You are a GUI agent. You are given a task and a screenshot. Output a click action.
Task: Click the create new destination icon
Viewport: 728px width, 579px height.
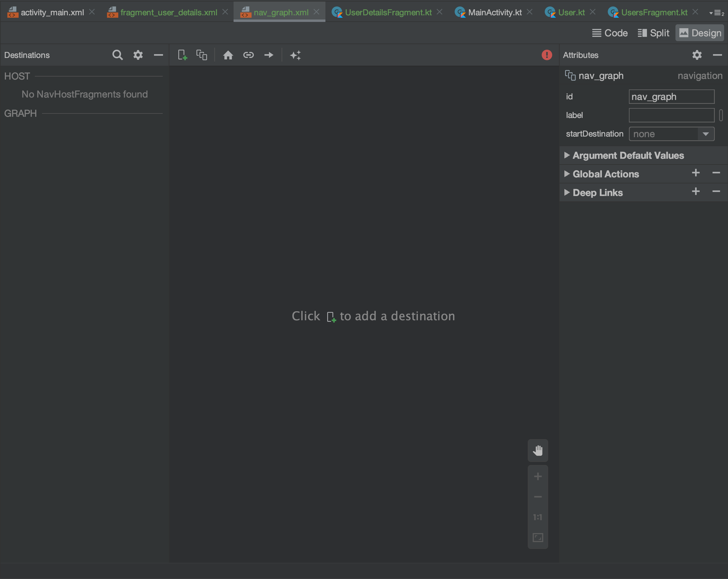[182, 55]
